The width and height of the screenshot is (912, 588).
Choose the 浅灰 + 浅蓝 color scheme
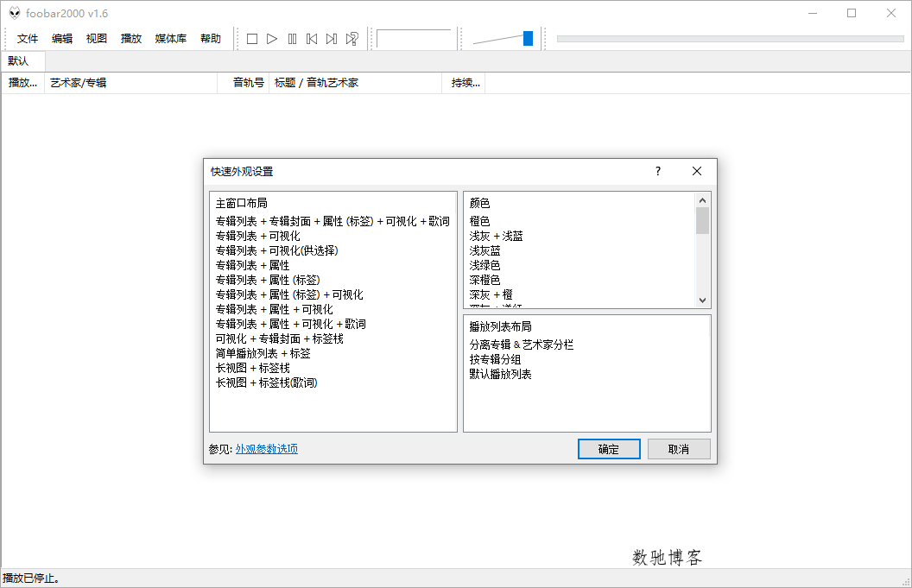(x=496, y=236)
